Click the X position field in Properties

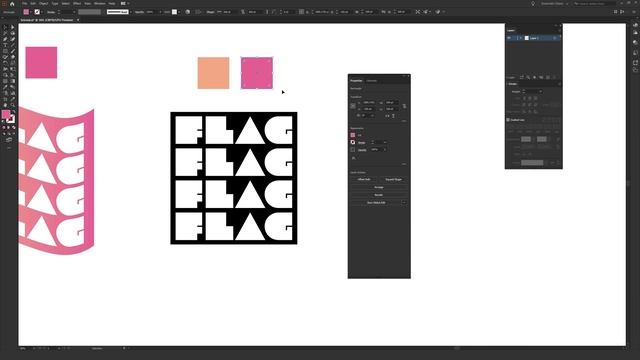coord(369,102)
